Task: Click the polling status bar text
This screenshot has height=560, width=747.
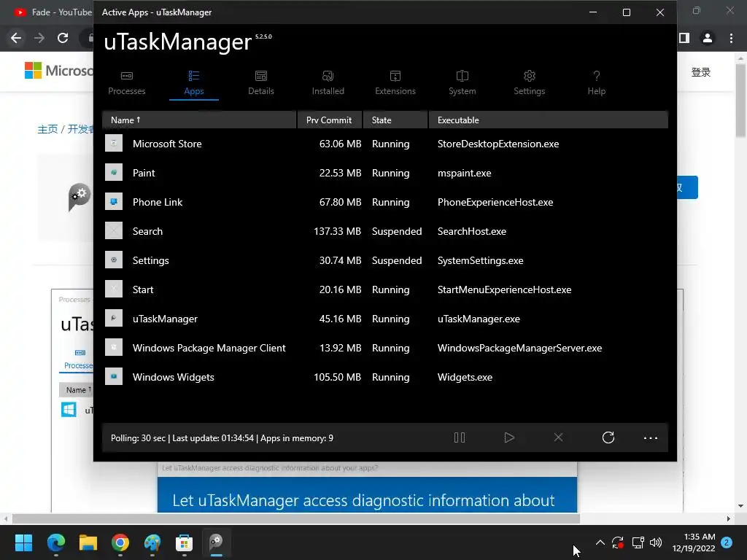Action: coord(222,438)
